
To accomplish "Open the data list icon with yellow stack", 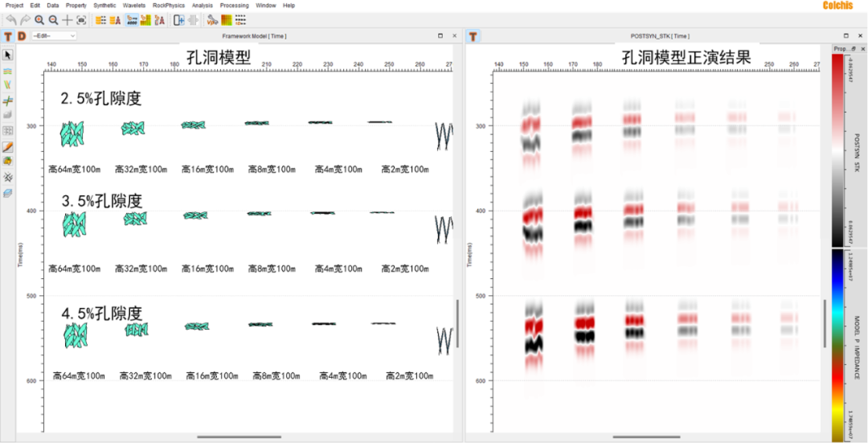I will coord(100,20).
